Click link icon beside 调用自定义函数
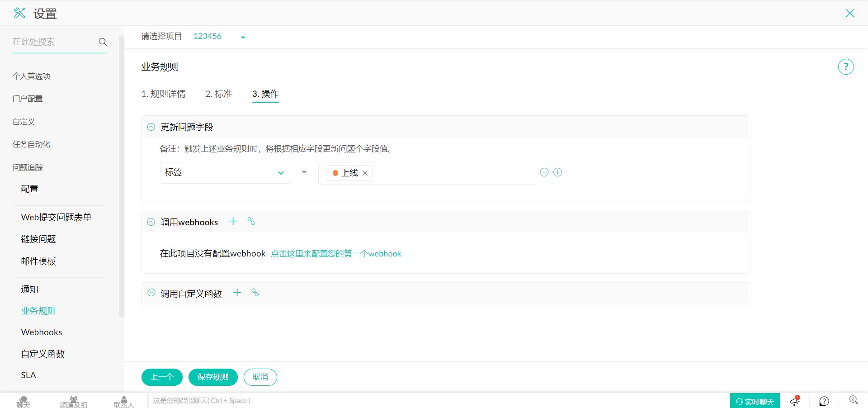This screenshot has height=408, width=868. tap(255, 293)
